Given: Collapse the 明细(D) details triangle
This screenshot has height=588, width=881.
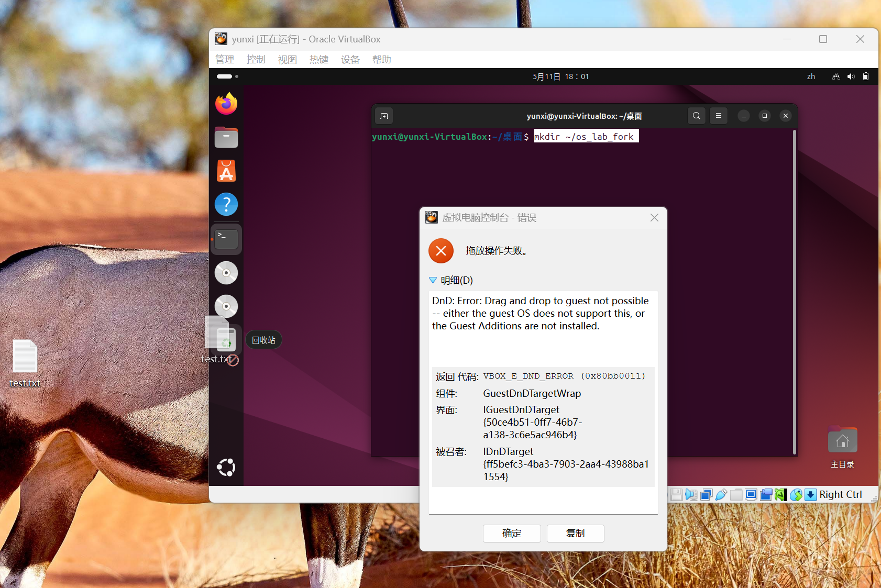Looking at the screenshot, I should click(x=433, y=280).
